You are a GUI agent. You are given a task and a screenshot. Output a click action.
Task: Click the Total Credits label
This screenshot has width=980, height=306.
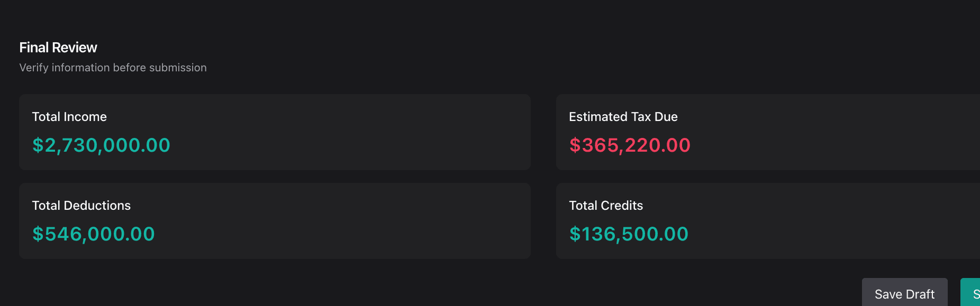click(606, 206)
